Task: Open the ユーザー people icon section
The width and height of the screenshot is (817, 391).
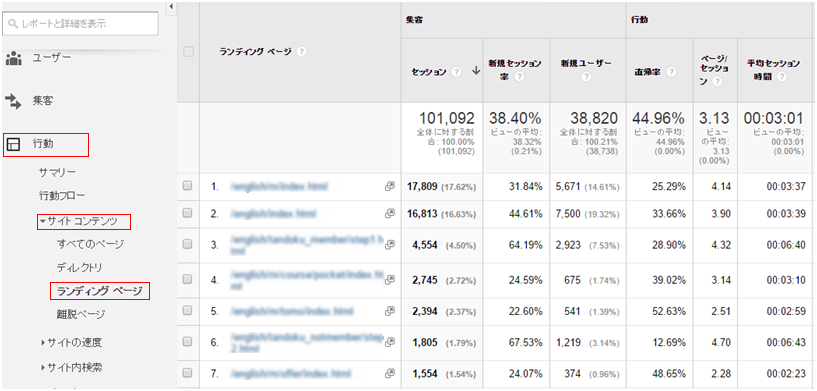Action: (x=14, y=59)
